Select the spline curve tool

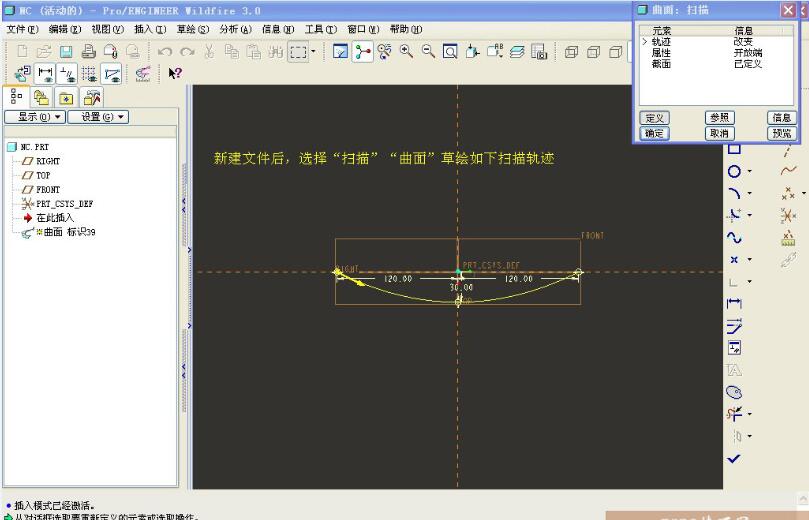(734, 237)
